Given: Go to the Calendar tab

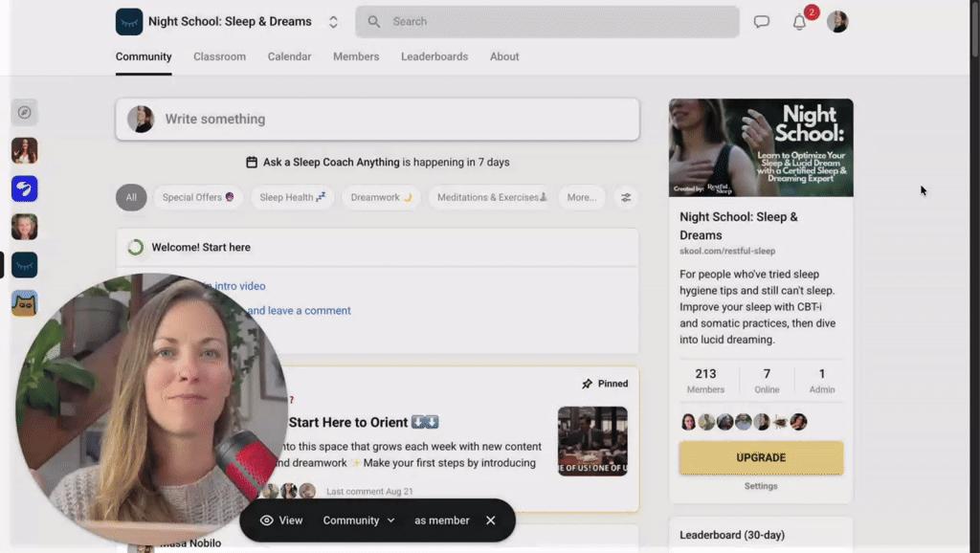Looking at the screenshot, I should click(289, 56).
